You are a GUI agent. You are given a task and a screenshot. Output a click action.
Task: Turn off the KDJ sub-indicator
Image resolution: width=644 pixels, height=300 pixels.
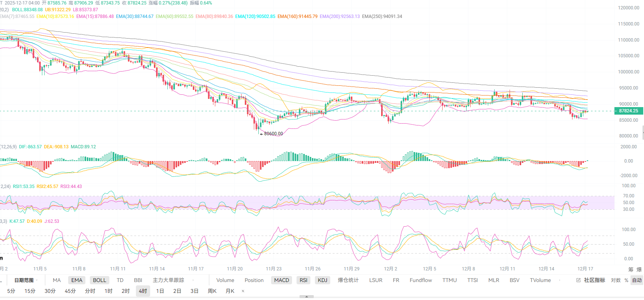pyautogui.click(x=322, y=280)
